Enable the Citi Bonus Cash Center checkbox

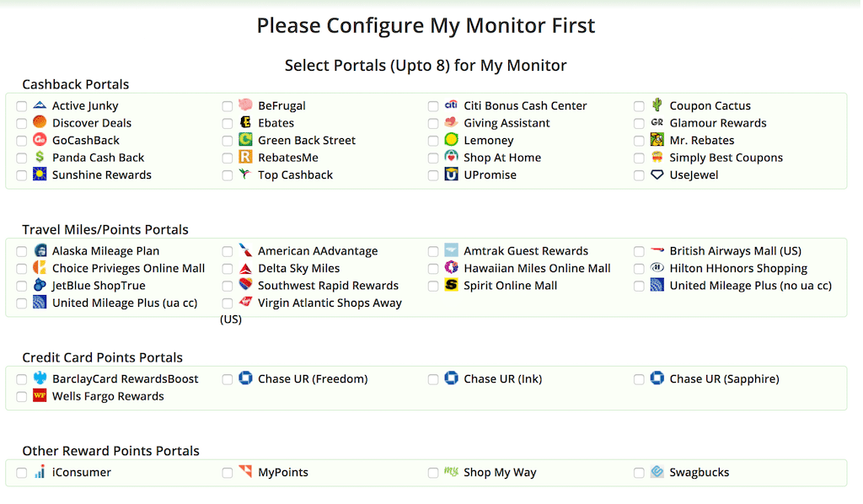tap(433, 106)
